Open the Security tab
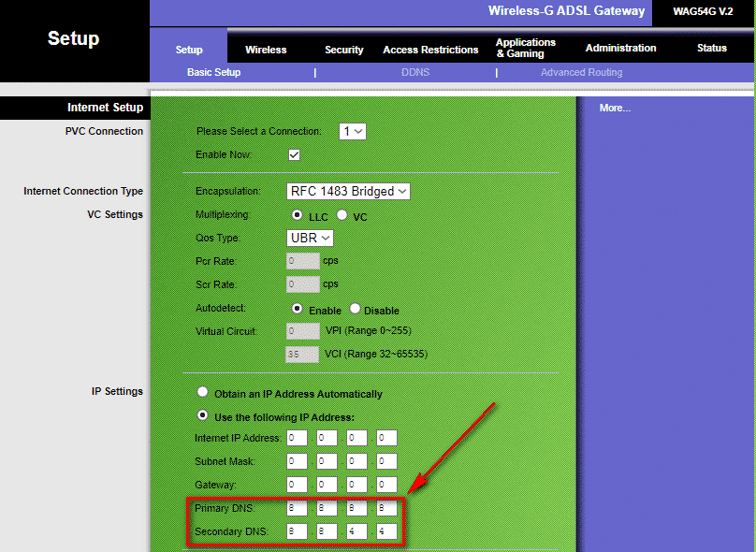 click(x=343, y=50)
